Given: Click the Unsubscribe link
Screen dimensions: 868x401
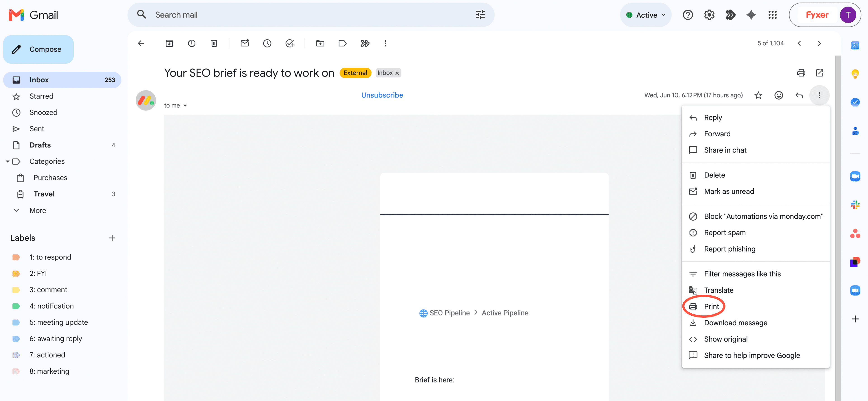Looking at the screenshot, I should [x=382, y=95].
